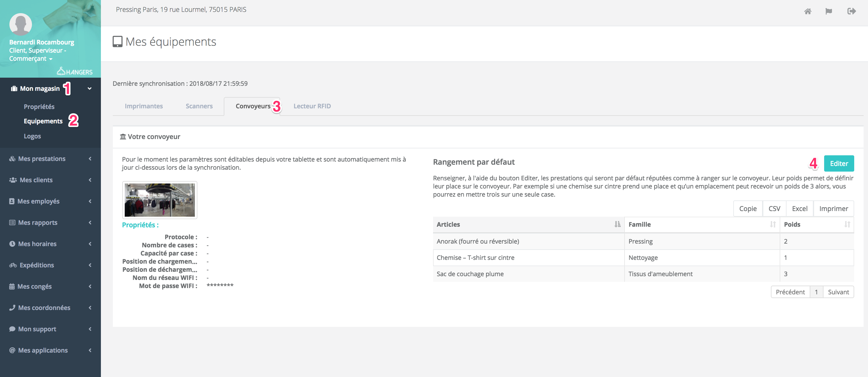
Task: Click the Editer button
Action: pos(839,163)
